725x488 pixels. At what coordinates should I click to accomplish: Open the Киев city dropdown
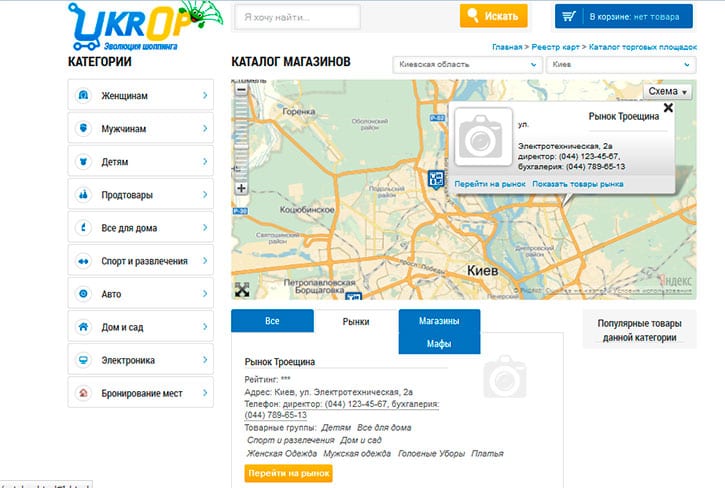pos(620,63)
